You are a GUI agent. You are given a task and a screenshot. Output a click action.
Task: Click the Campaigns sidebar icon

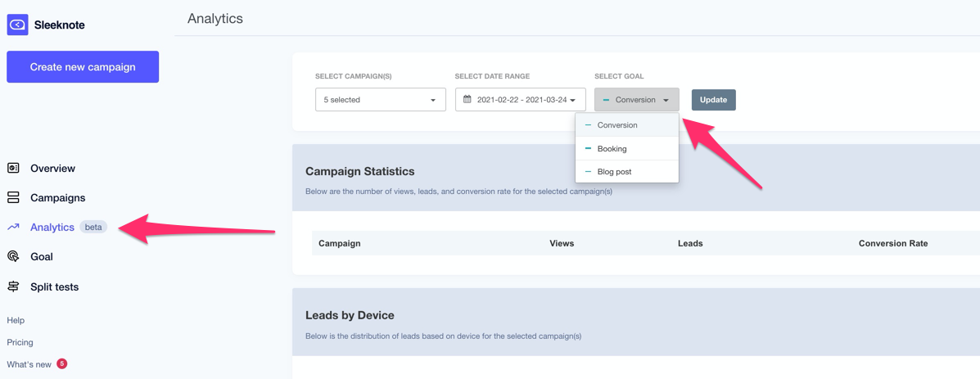(x=13, y=197)
